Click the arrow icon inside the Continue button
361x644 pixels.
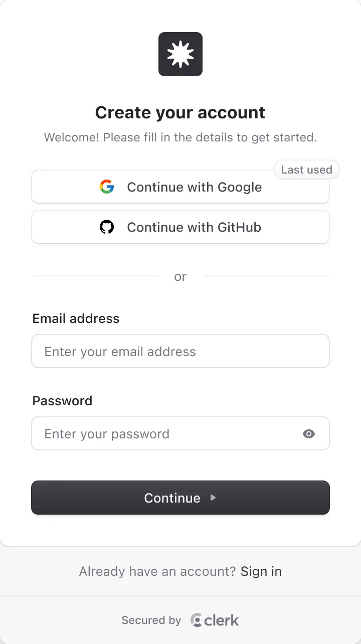[x=213, y=498]
